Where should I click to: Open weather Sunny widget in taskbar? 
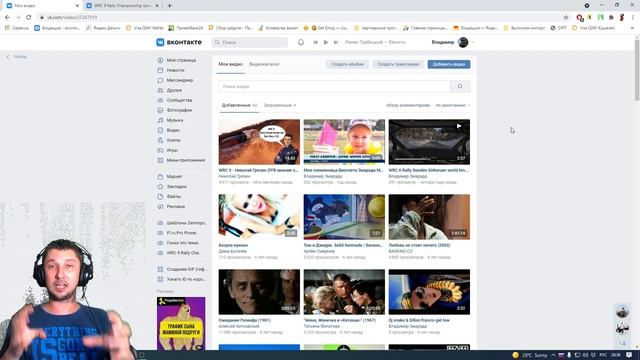coord(530,355)
